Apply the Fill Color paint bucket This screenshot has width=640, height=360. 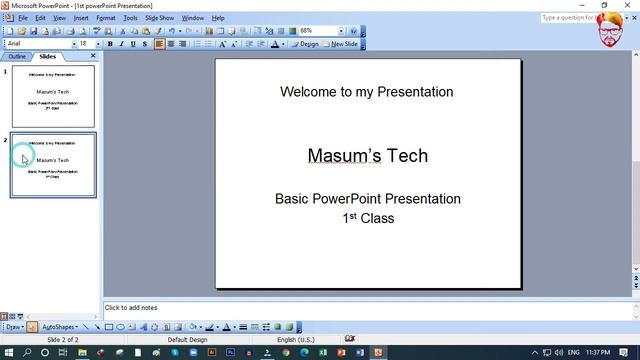tap(193, 327)
